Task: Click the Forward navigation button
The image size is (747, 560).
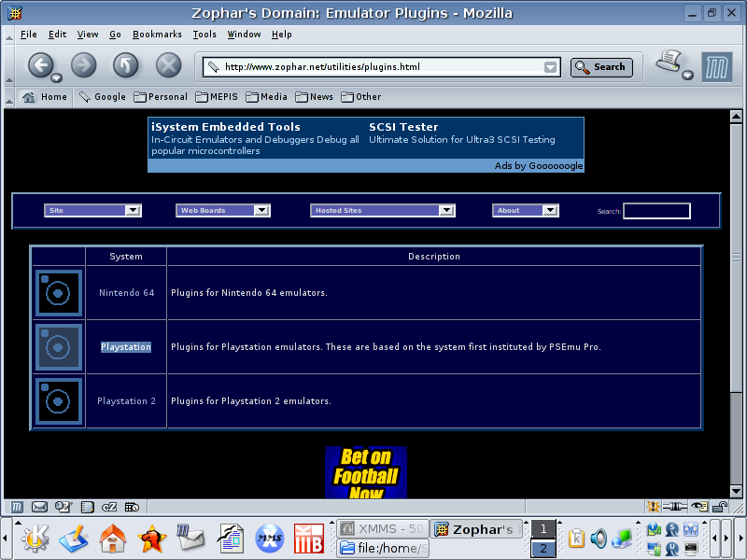Action: 83,64
